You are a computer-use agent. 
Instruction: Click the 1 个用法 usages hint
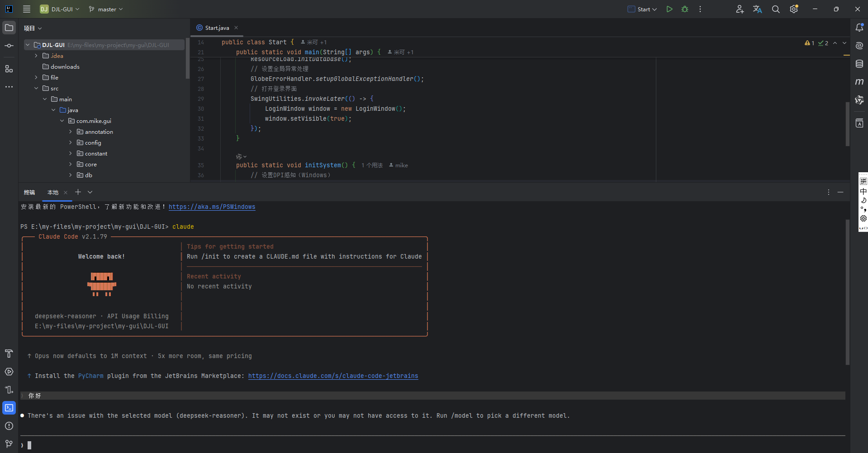(x=372, y=165)
